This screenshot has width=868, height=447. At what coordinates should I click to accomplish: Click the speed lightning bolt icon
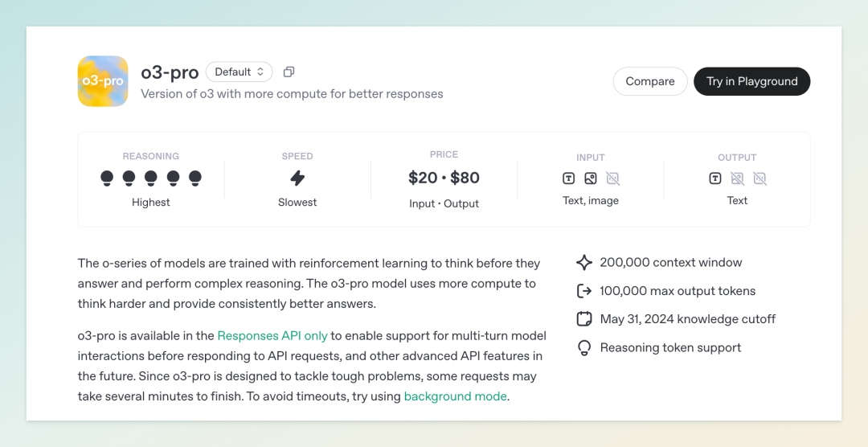click(x=297, y=178)
